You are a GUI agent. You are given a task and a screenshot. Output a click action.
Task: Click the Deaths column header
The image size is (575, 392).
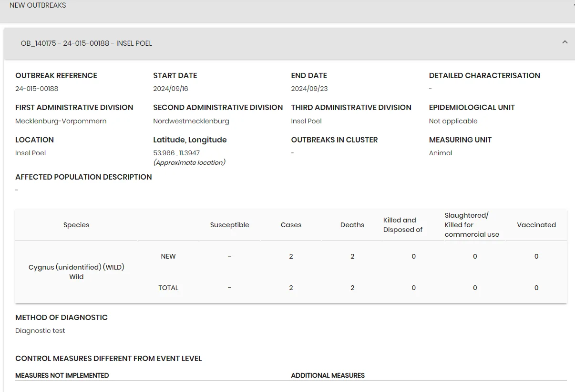click(352, 225)
